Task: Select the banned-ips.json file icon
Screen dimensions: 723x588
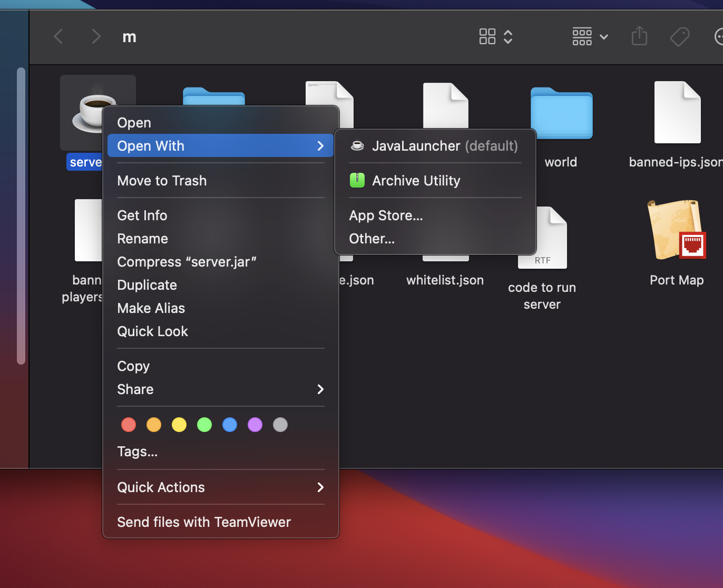Action: pos(677,113)
